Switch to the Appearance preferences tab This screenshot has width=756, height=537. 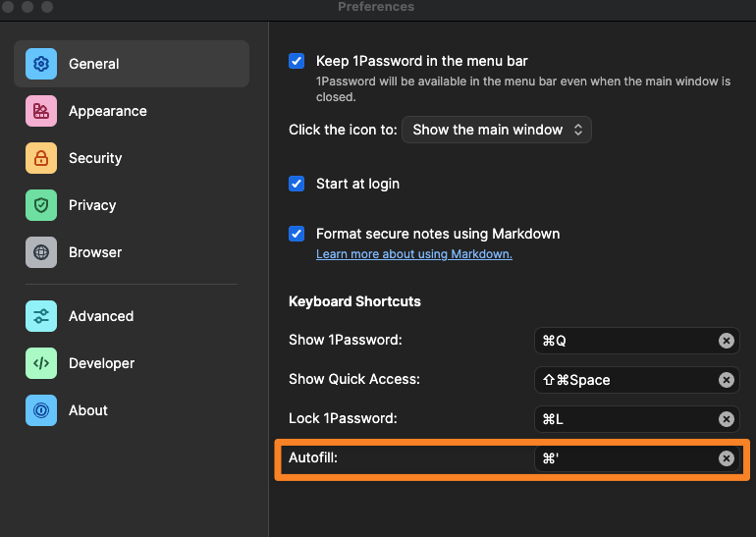[107, 111]
